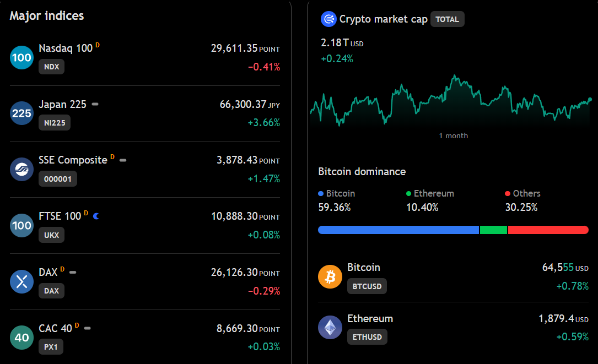Click the blue Bitcoin dominance bar segment
This screenshot has height=364, width=598.
click(398, 230)
